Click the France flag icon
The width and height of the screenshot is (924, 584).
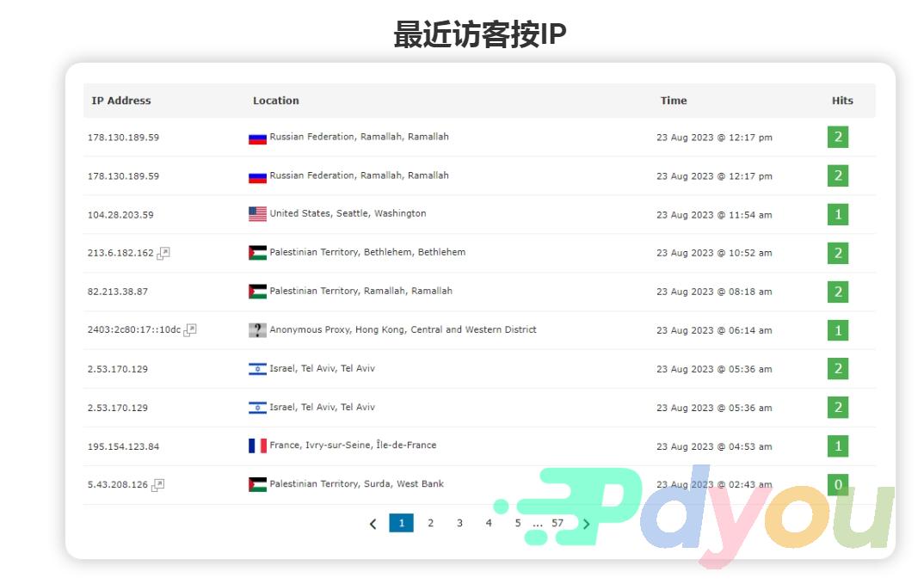coord(257,446)
